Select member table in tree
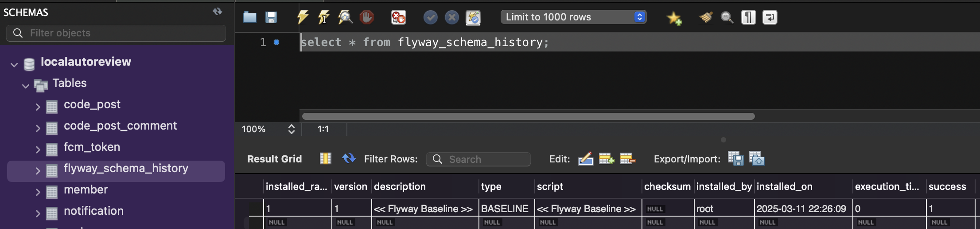Image resolution: width=980 pixels, height=229 pixels. tap(86, 190)
